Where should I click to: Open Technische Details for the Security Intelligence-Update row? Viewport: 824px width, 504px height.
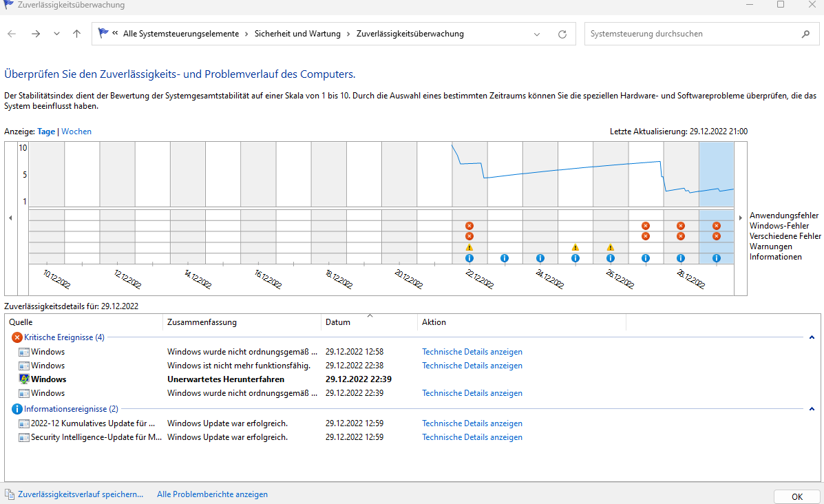[x=472, y=437]
